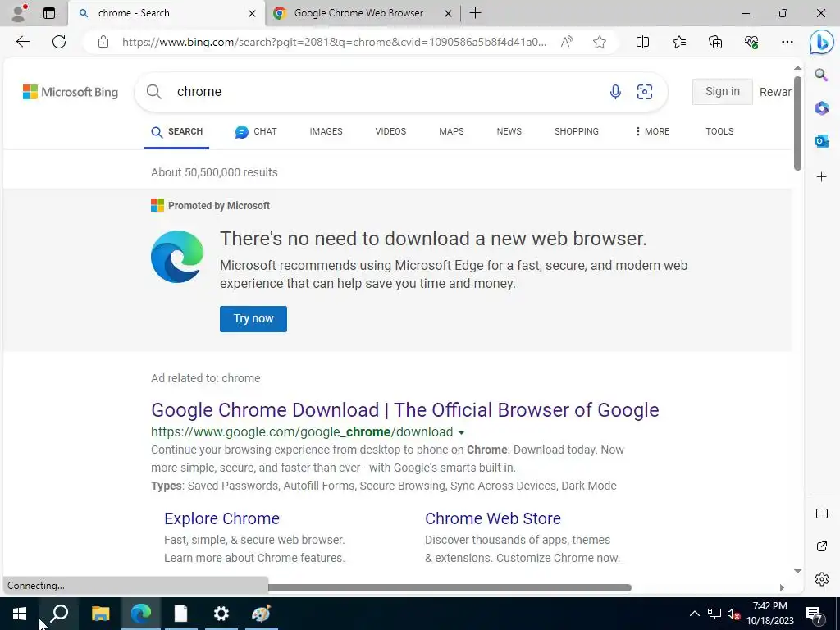Click the address bar URL
840x630 pixels.
335,42
